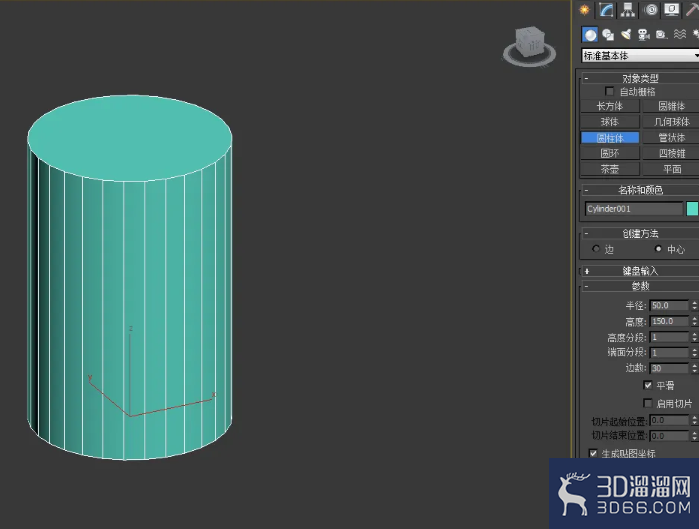Switch to the Modify panel tab

tap(606, 10)
